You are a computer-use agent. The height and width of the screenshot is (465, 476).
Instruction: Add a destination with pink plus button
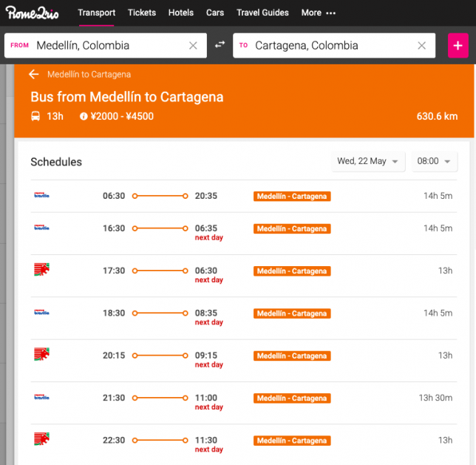(x=458, y=46)
